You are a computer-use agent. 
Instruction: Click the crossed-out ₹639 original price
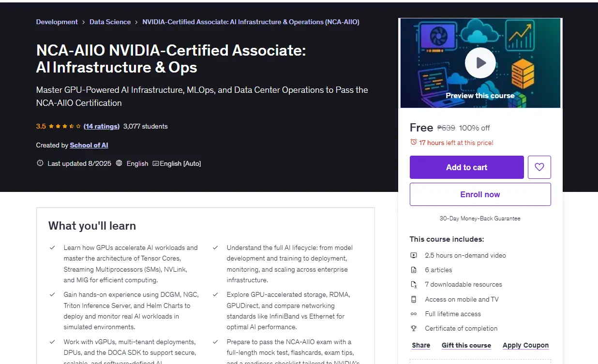[446, 128]
